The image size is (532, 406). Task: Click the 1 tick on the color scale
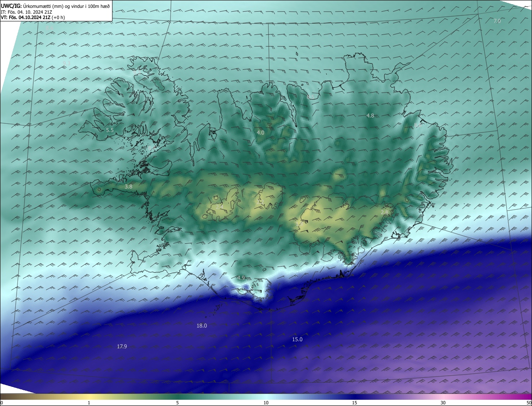89,403
